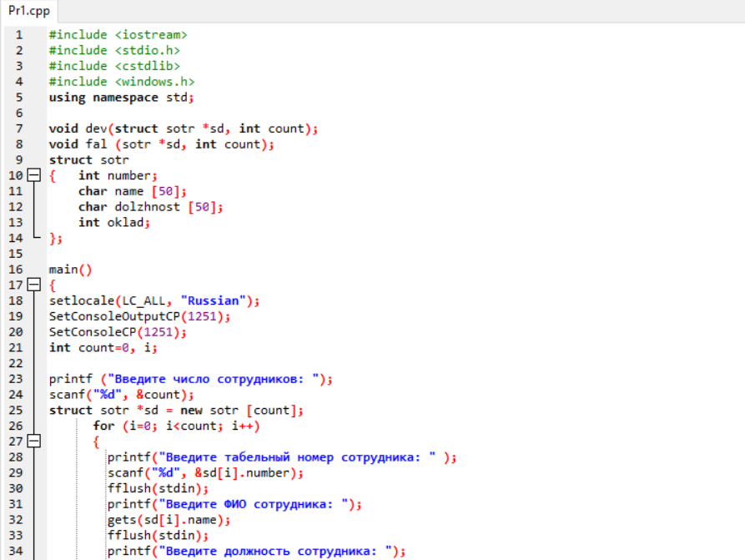The image size is (745, 560).
Task: Click the 'using namespace std;' line
Action: pyautogui.click(x=122, y=98)
